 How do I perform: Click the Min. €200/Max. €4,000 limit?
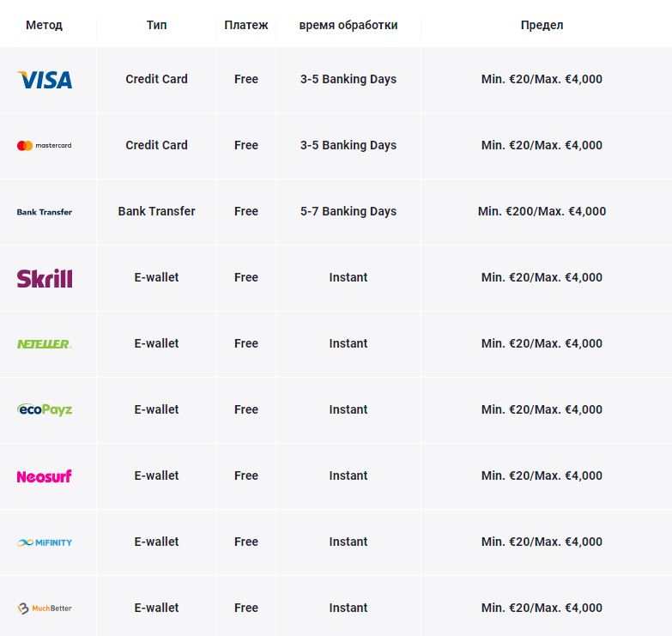coord(542,211)
